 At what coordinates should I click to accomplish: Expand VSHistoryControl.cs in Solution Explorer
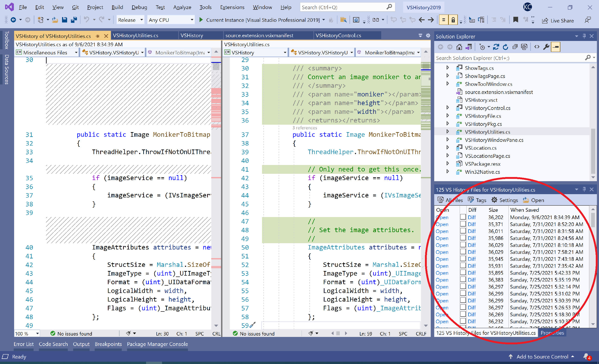click(x=448, y=108)
